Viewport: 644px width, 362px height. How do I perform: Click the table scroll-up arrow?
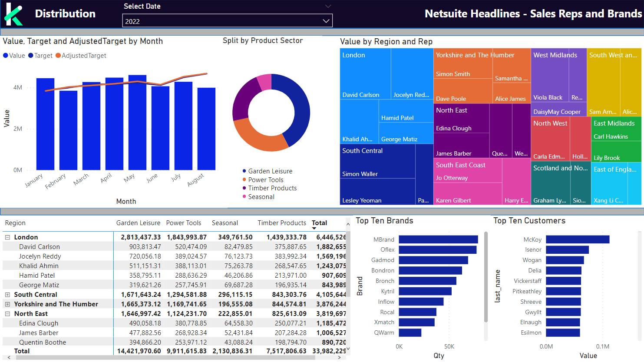tap(347, 224)
